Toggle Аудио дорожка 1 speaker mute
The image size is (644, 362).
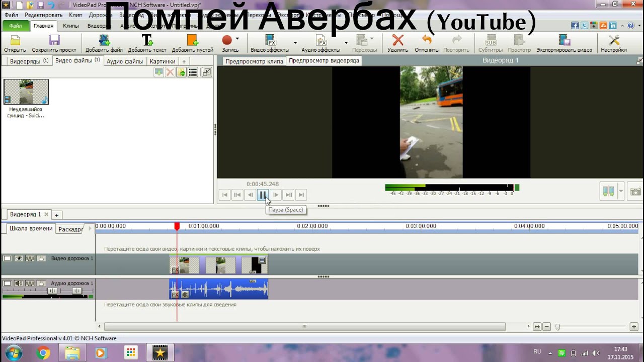pyautogui.click(x=19, y=284)
